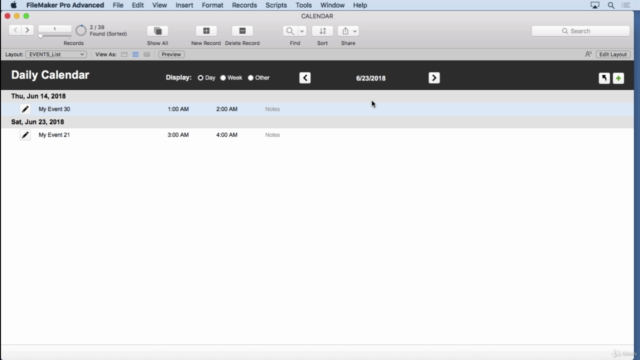Open the Tools menu
Image resolution: width=640 pixels, height=360 pixels.
[x=304, y=5]
